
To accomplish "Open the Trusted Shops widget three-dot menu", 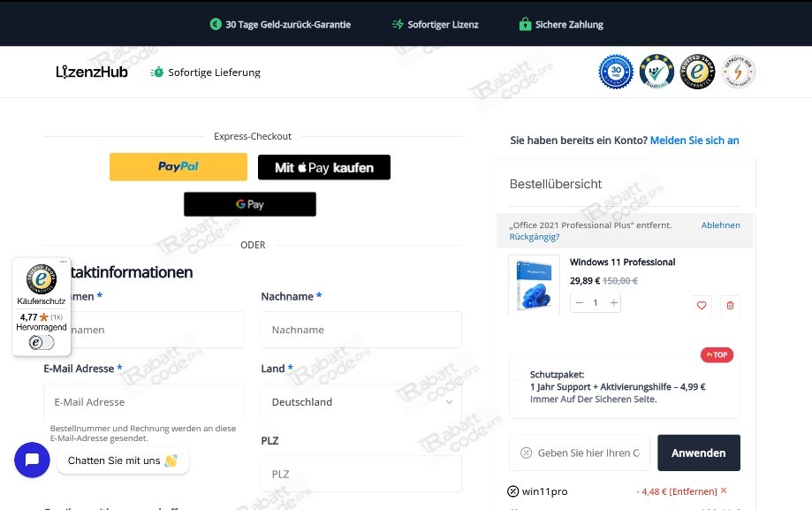I will coord(64,262).
